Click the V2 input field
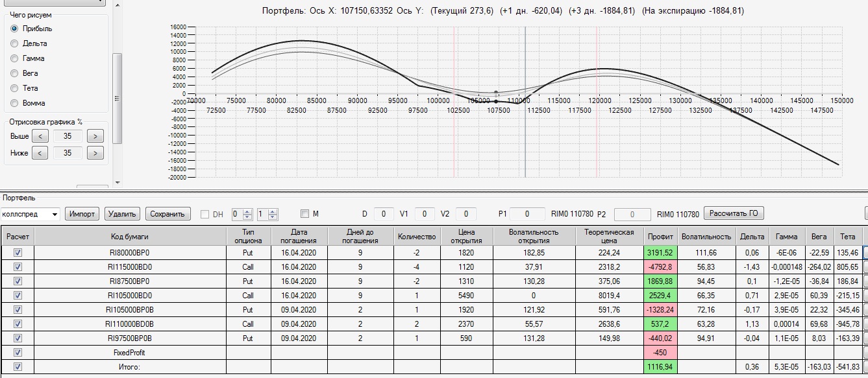The height and width of the screenshot is (378, 868). click(465, 214)
